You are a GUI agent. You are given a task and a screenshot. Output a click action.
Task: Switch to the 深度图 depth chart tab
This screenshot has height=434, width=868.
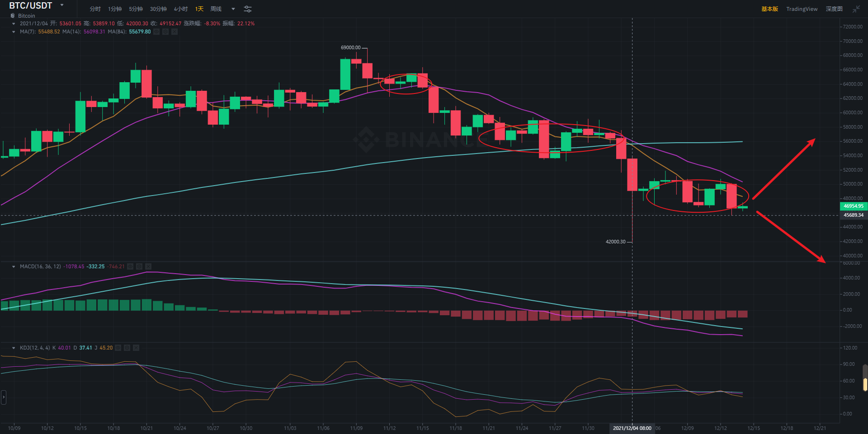pos(834,9)
